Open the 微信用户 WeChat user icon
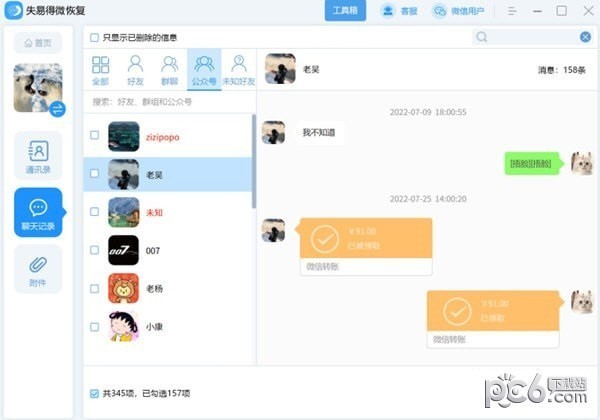 [439, 11]
